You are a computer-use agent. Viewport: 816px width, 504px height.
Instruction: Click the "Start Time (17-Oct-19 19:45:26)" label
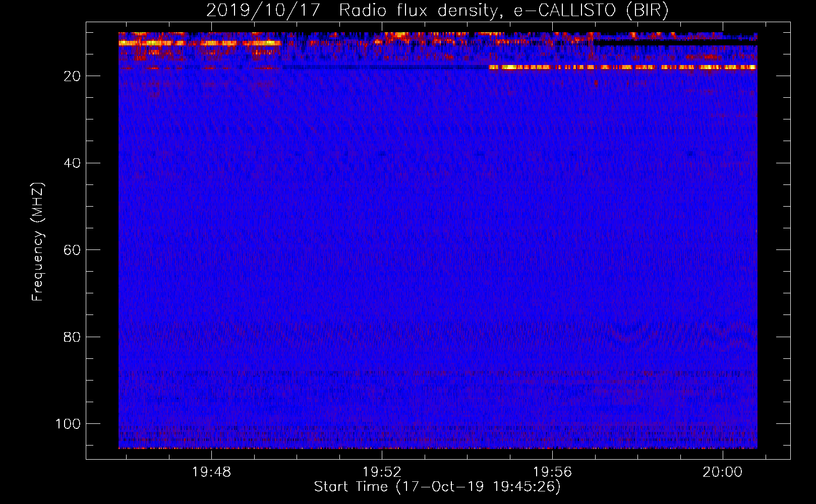pos(437,487)
